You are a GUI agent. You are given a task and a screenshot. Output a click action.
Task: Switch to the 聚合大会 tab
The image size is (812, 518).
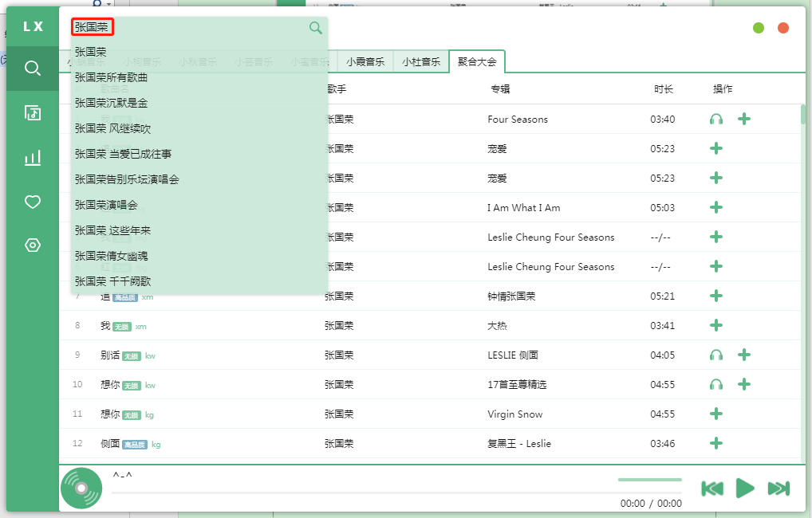point(477,61)
